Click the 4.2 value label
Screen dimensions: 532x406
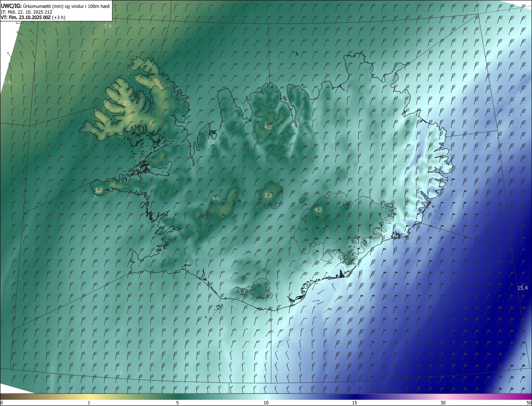coord(318,210)
